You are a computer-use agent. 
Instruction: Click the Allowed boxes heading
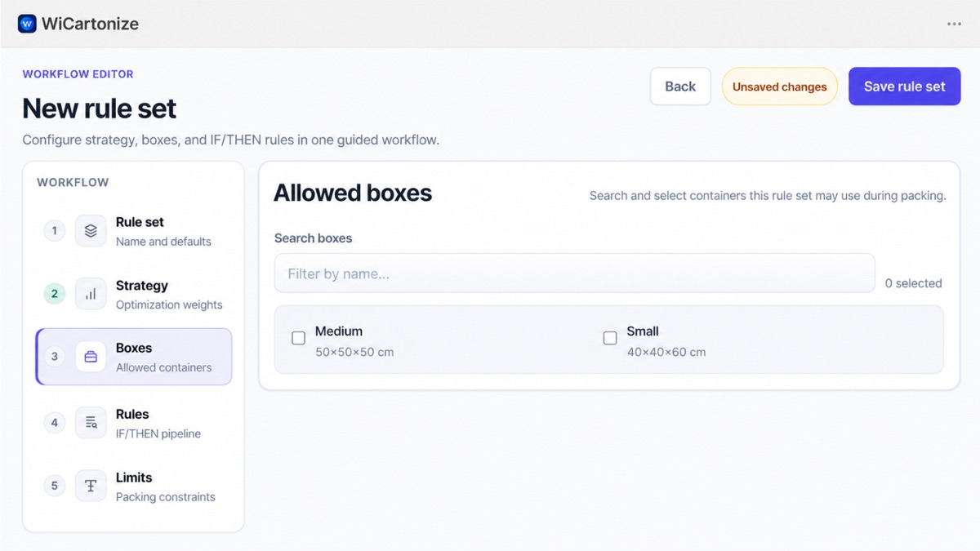[x=353, y=193]
